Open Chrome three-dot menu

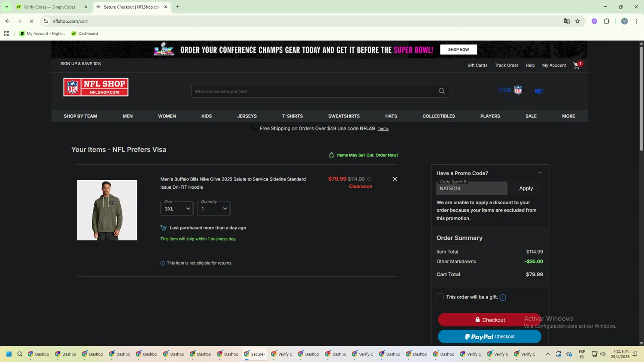click(637, 21)
